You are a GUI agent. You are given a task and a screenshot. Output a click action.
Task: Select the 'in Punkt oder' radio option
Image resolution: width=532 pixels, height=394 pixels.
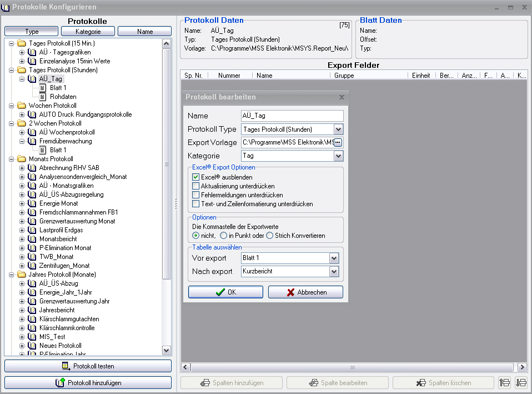click(224, 236)
